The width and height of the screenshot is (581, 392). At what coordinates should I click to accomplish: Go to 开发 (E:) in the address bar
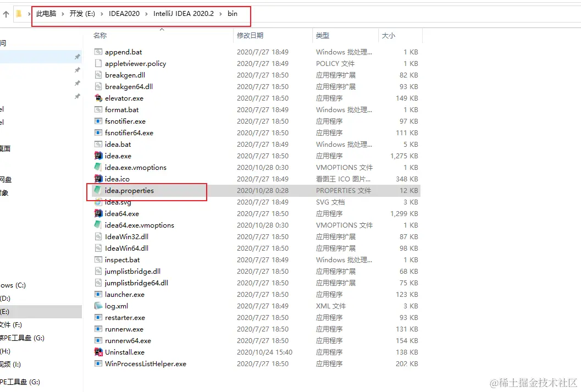pos(82,14)
